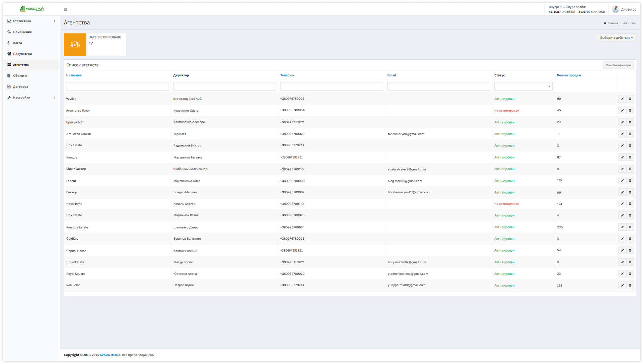Screen dimensions: 643x364
Task: Edit the Гарант agency entry
Action: coord(622,180)
